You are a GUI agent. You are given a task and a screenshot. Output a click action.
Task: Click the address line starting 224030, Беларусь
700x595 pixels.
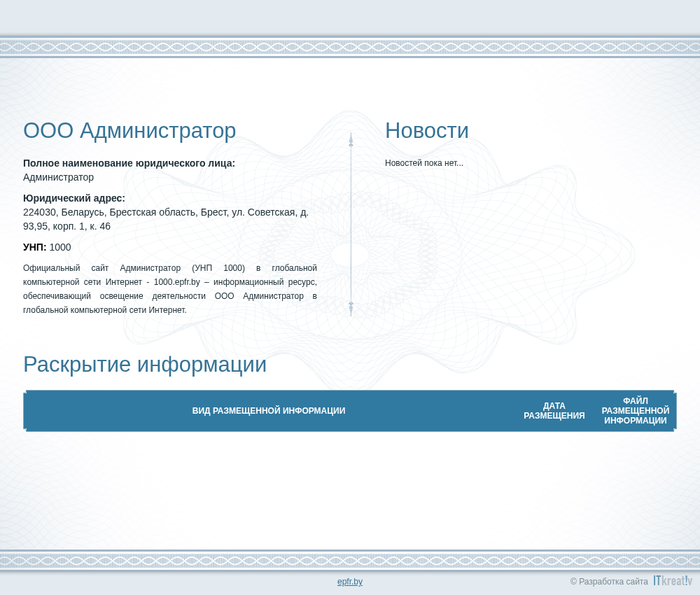[166, 219]
